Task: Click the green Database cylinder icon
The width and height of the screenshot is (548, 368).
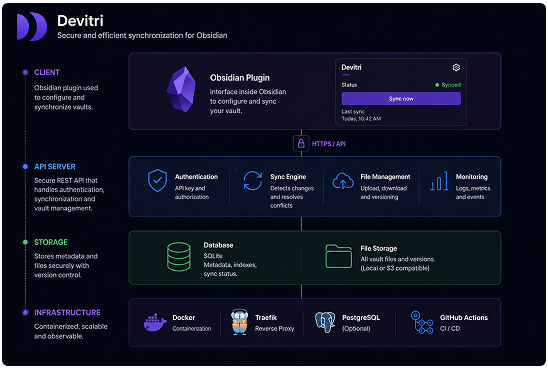Action: point(179,257)
